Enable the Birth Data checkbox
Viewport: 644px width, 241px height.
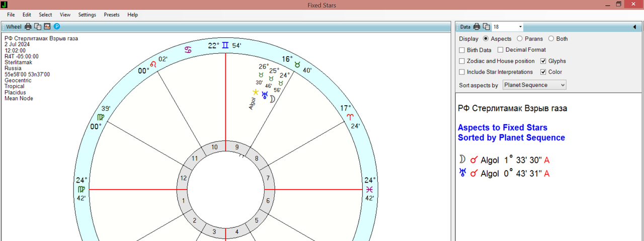[x=462, y=50]
